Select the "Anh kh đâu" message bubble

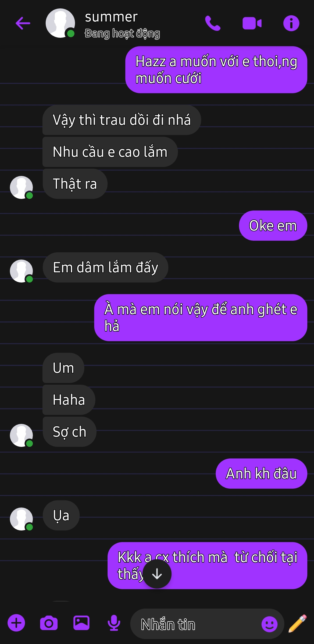click(261, 474)
